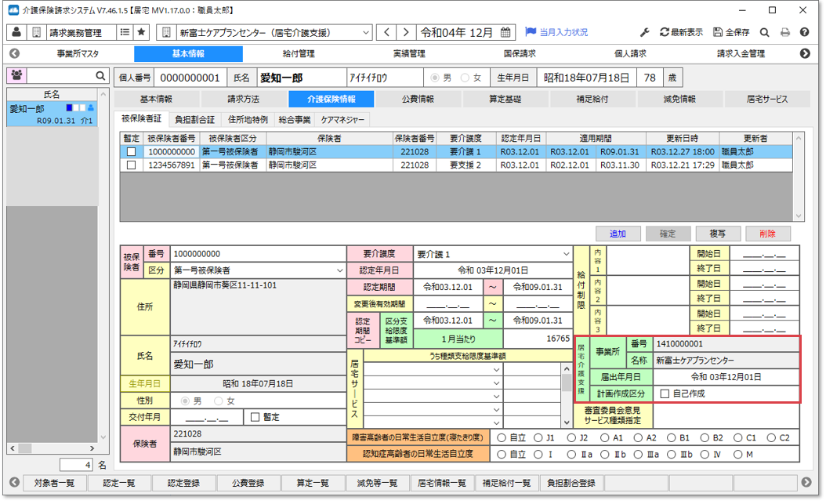Select B2 radio for 寝たきり度

pyautogui.click(x=705, y=437)
